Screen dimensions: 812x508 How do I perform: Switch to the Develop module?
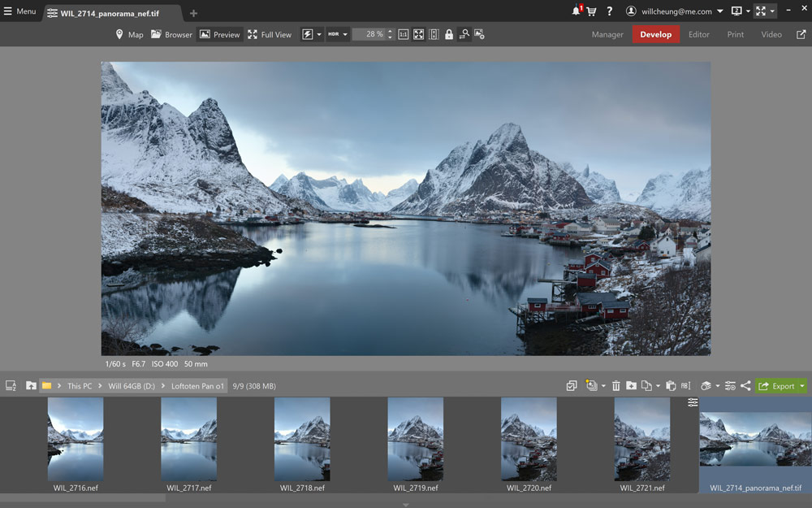[x=655, y=34]
